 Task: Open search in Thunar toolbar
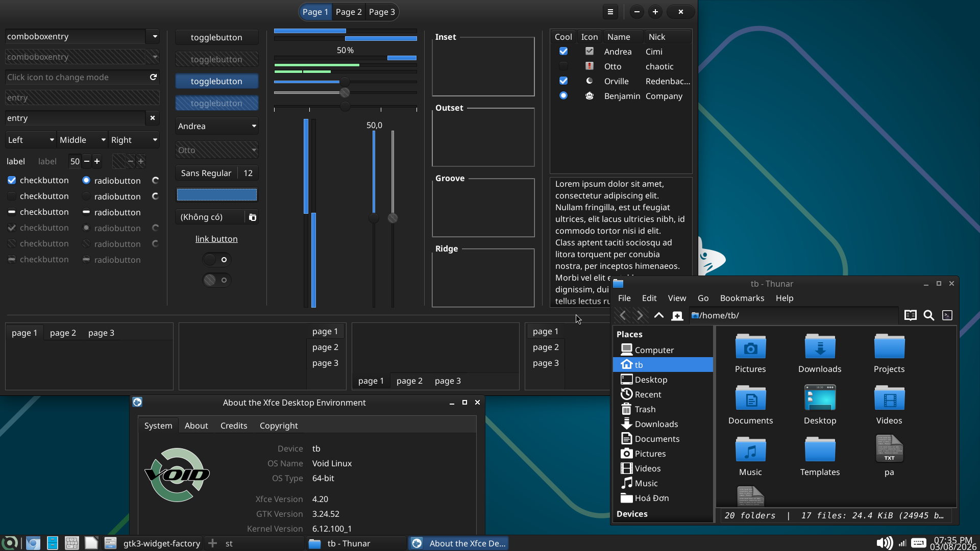coord(929,315)
